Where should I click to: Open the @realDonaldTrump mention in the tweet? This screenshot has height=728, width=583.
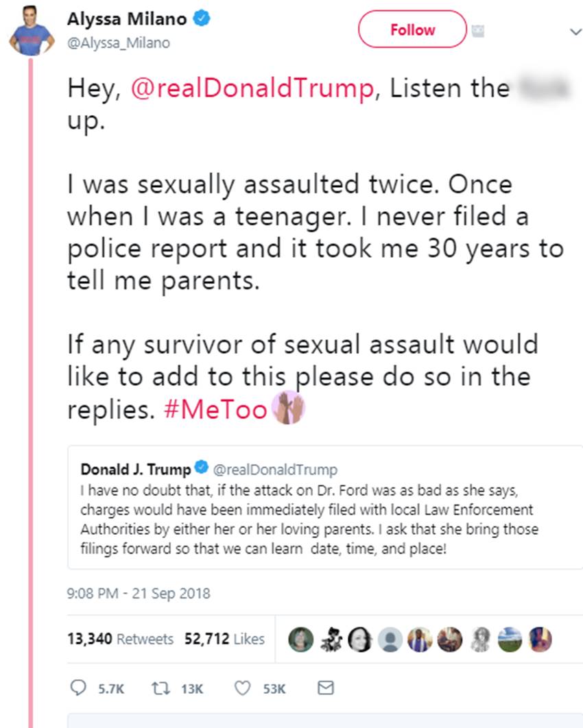pos(252,90)
